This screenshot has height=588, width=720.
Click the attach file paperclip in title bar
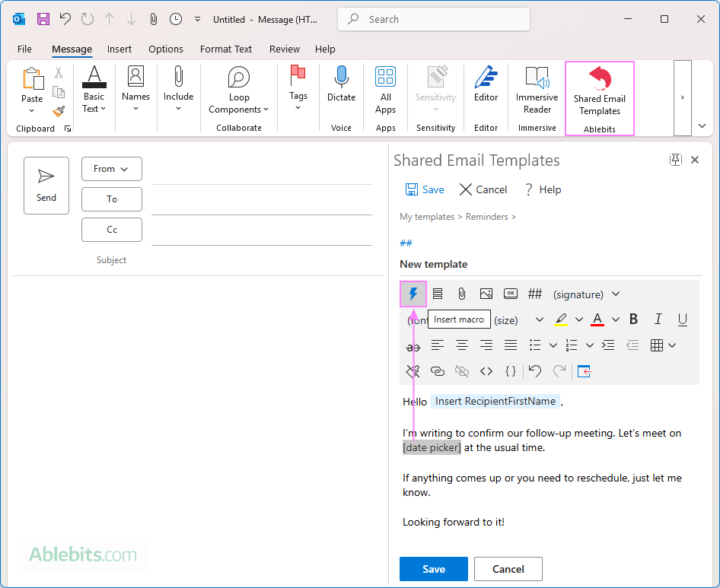pos(154,19)
